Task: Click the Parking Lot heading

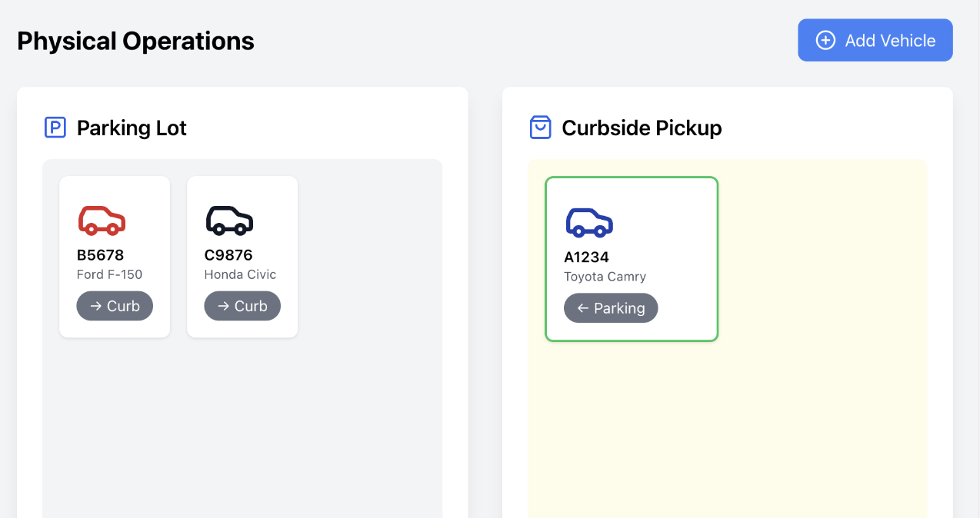Action: (132, 128)
